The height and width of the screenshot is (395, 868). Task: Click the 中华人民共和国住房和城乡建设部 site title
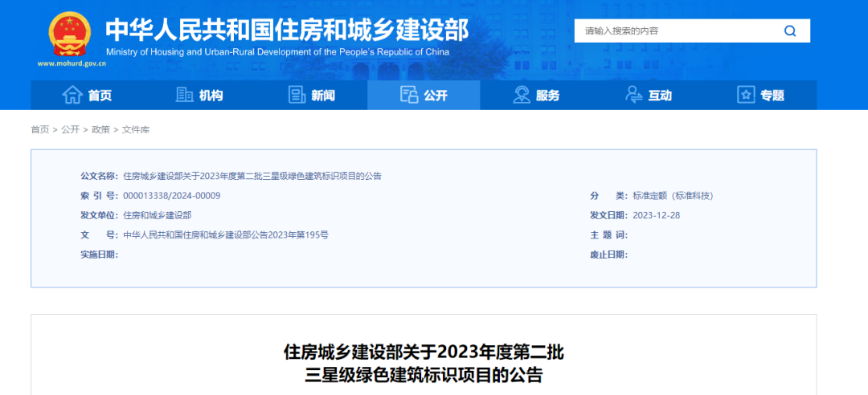point(287,30)
